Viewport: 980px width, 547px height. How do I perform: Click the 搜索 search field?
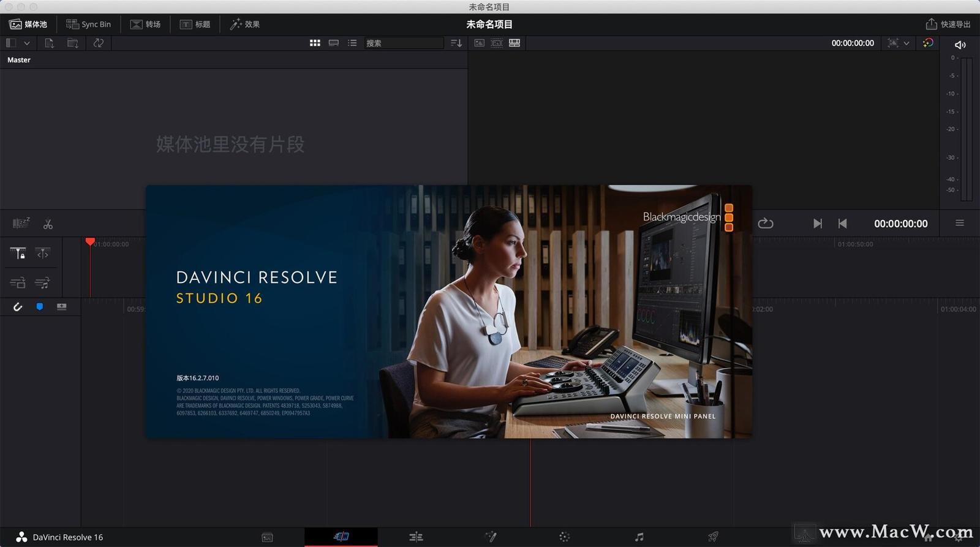(404, 43)
